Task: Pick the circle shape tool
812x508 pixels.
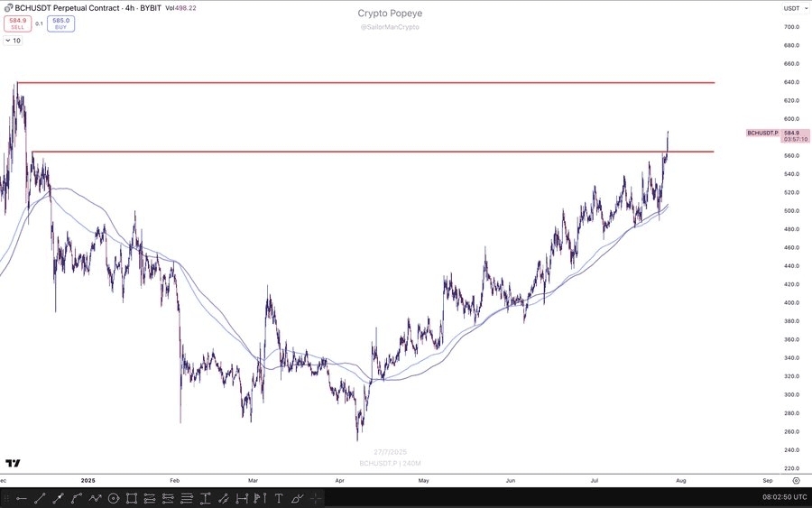Action: click(x=114, y=498)
